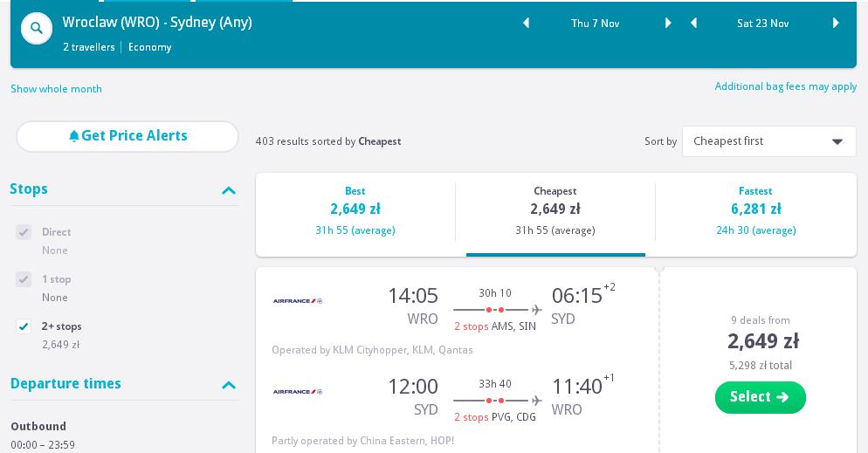The height and width of the screenshot is (453, 868).
Task: Advance return date after Sat 23 Nov
Action: click(x=836, y=23)
